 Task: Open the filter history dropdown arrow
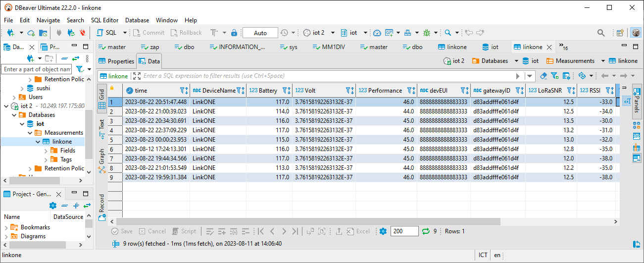530,76
